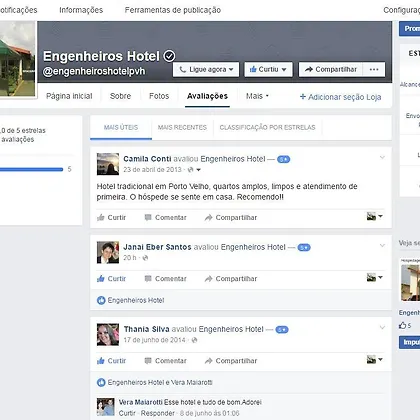Click Adicionar seção Loja link

tap(340, 97)
